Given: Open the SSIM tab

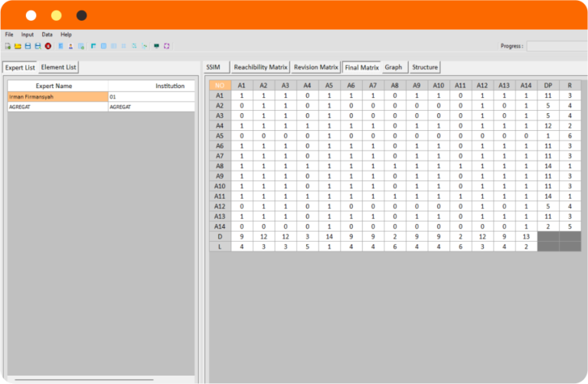Looking at the screenshot, I should click(217, 67).
